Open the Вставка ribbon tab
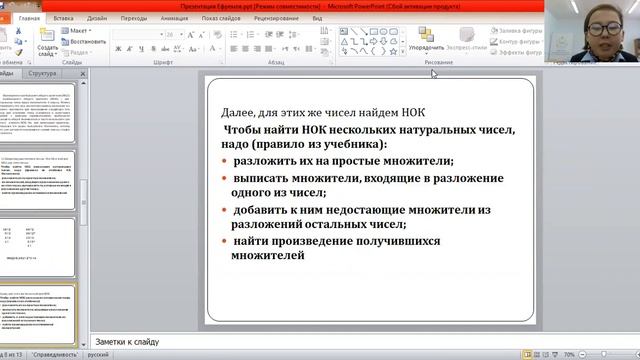Image resolution: width=640 pixels, height=360 pixels. pyautogui.click(x=63, y=18)
